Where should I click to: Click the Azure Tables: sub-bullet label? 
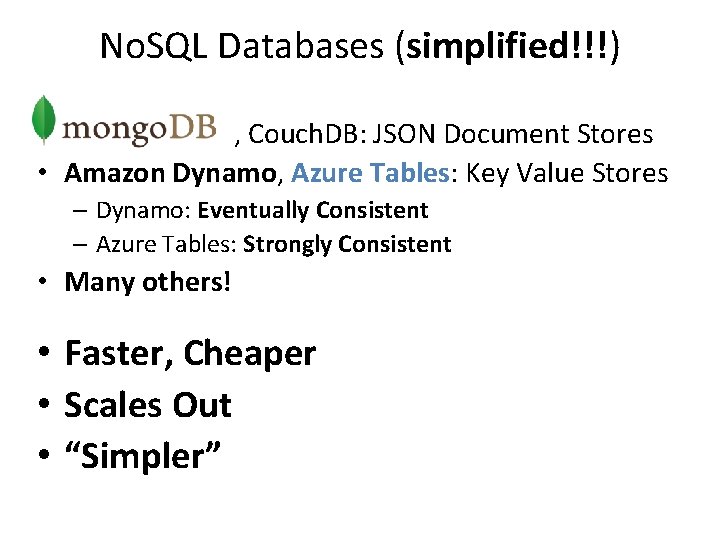pos(166,244)
